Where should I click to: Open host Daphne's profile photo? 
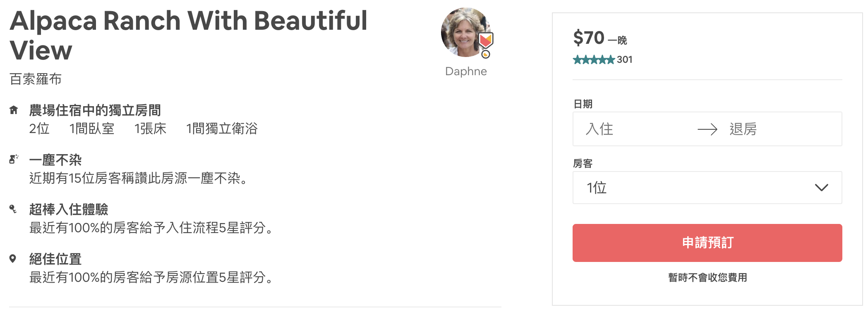(463, 32)
